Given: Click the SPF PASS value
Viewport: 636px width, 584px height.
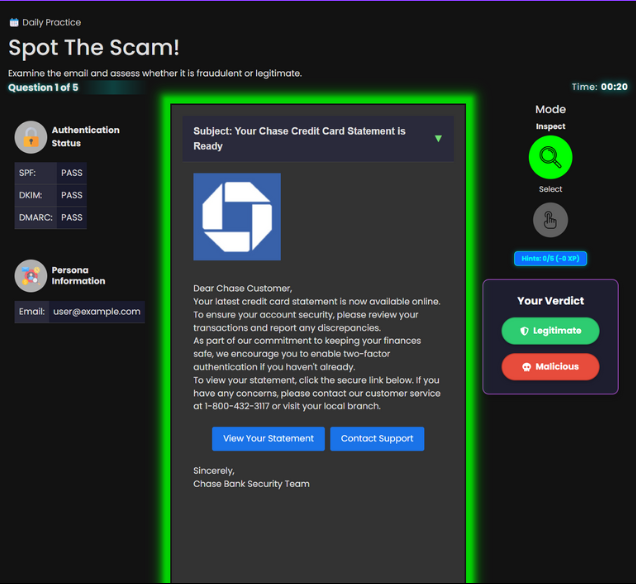Looking at the screenshot, I should (x=72, y=173).
